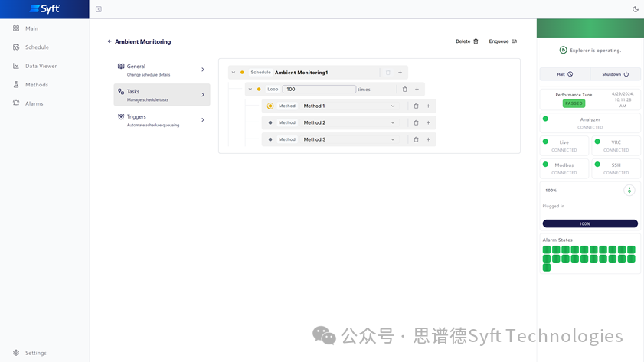Click the plus icon on the Method 3 row
The image size is (644, 362).
click(x=428, y=139)
